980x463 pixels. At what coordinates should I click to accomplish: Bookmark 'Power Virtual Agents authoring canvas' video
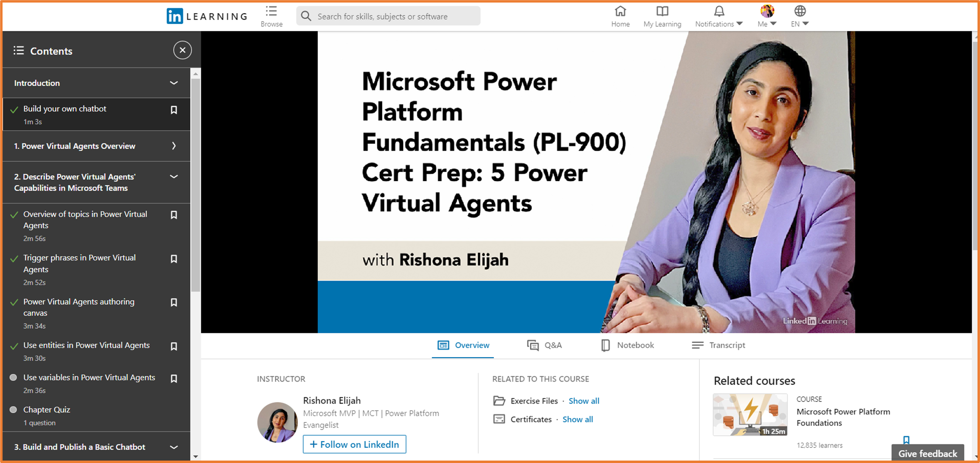pyautogui.click(x=174, y=302)
